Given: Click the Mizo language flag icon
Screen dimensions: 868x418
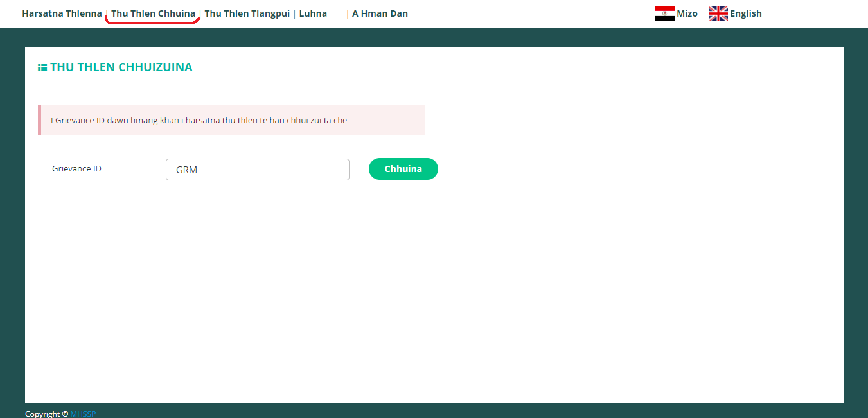Looking at the screenshot, I should click(664, 13).
